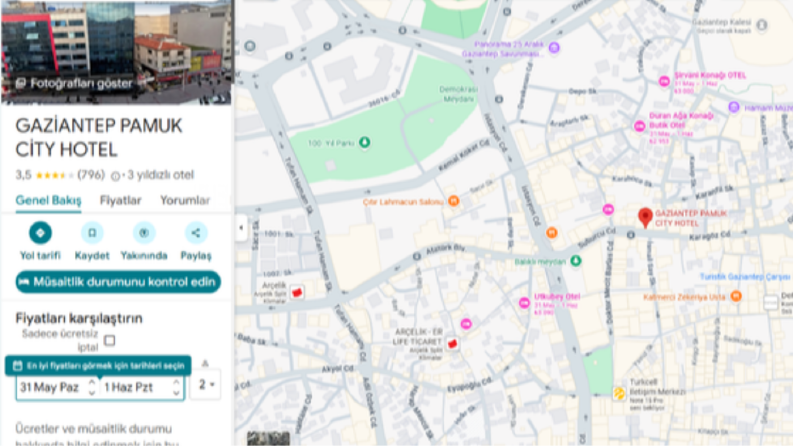This screenshot has width=793, height=446.
Task: Collapse the side panel with arrow handle
Action: coord(241,228)
